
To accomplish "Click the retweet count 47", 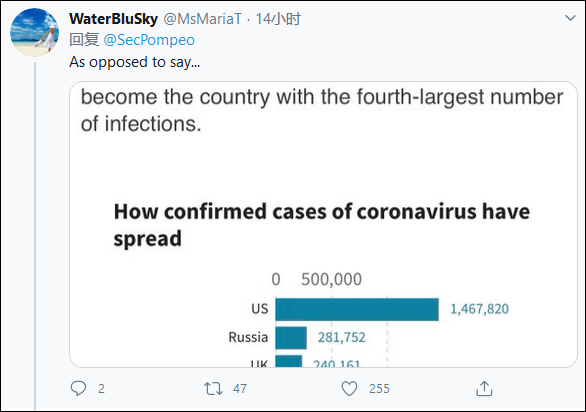I will coord(240,389).
